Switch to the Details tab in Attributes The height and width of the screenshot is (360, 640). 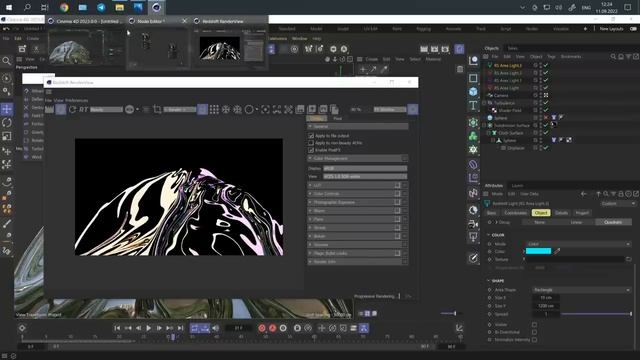561,213
